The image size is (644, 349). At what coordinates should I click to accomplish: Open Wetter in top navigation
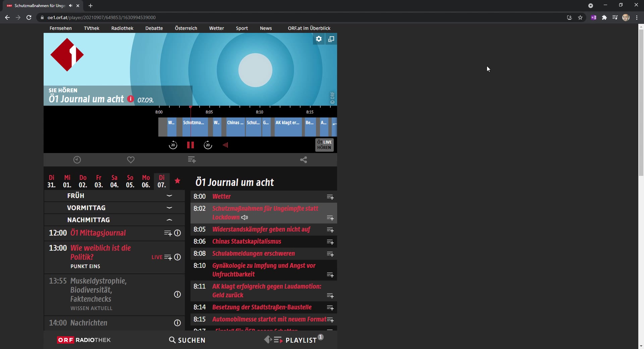(x=217, y=28)
